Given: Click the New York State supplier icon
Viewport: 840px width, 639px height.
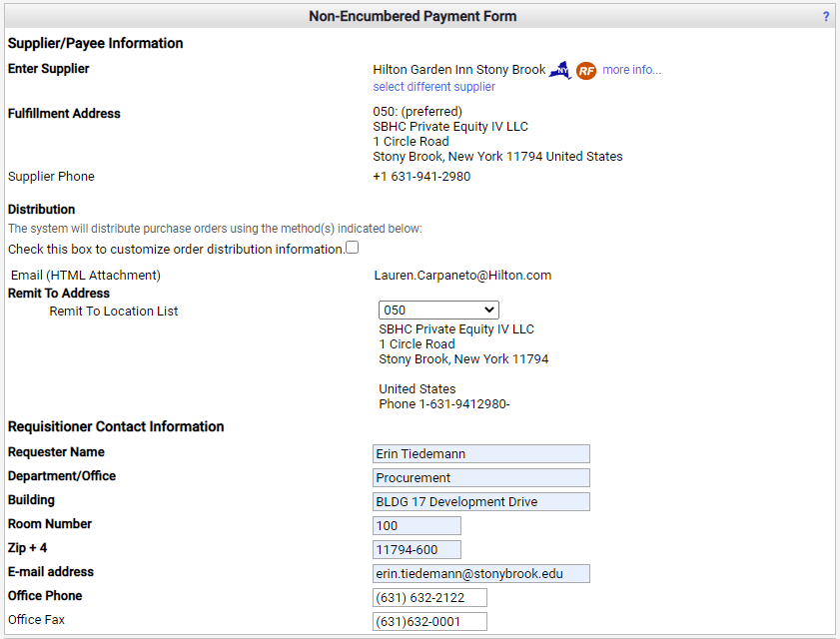Looking at the screenshot, I should pyautogui.click(x=560, y=71).
